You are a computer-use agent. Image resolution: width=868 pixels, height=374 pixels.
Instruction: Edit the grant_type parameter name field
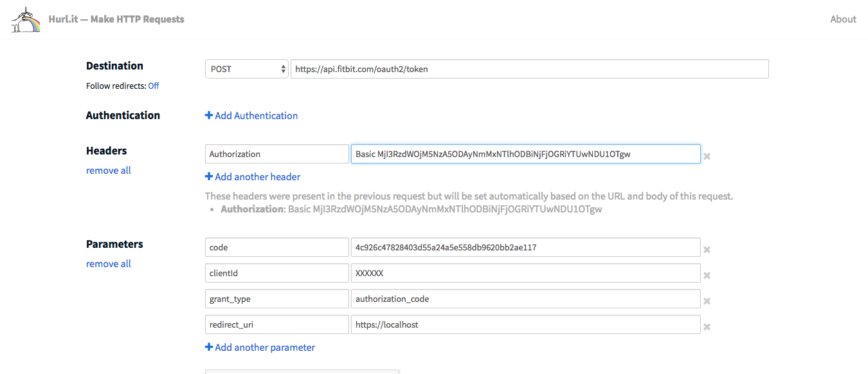click(x=277, y=299)
